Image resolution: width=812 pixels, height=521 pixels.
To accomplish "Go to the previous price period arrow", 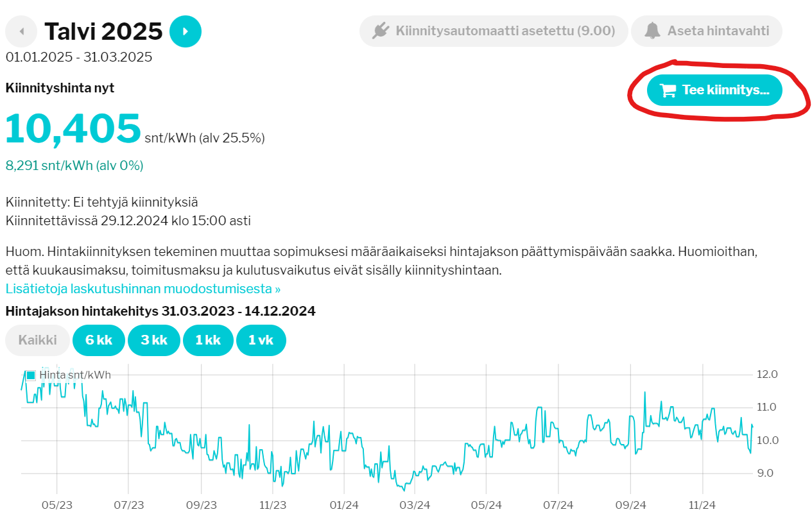I will (22, 31).
